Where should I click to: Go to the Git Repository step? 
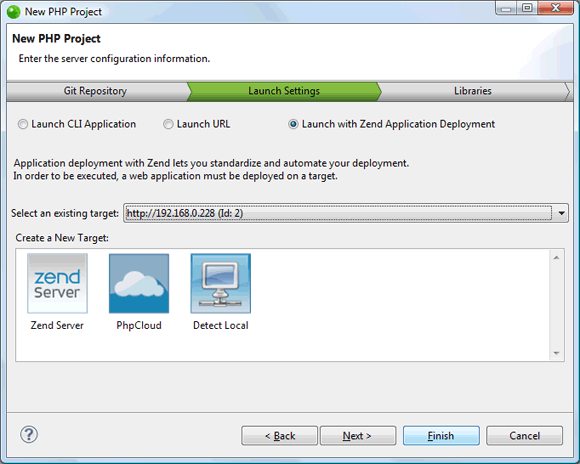tap(95, 91)
